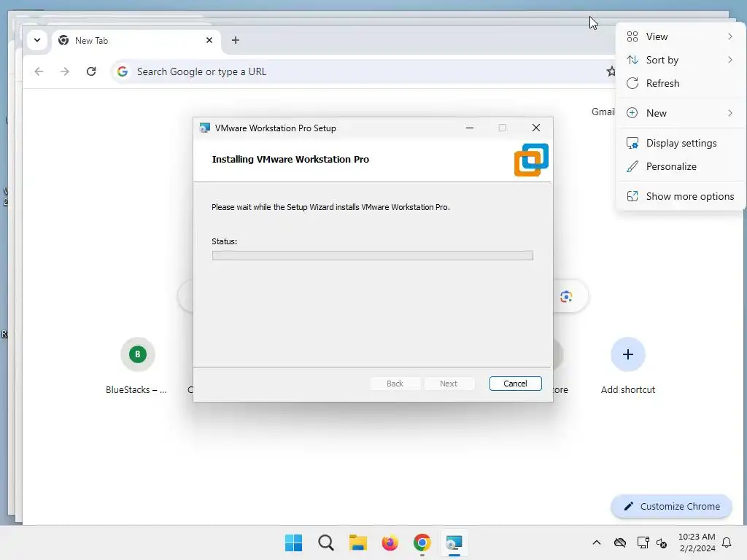Choose Personalize from the context menu

[681, 166]
